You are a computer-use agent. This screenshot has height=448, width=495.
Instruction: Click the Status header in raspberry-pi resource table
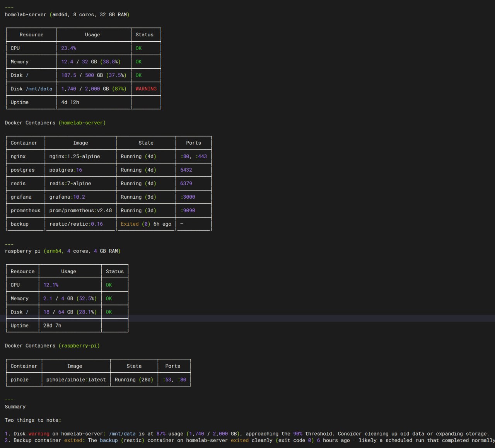pos(115,272)
